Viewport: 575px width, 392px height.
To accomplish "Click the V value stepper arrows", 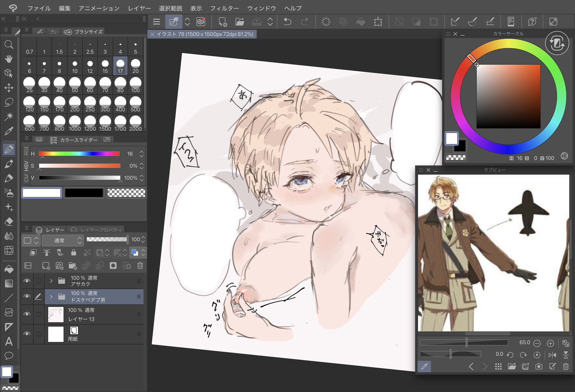I will [142, 178].
